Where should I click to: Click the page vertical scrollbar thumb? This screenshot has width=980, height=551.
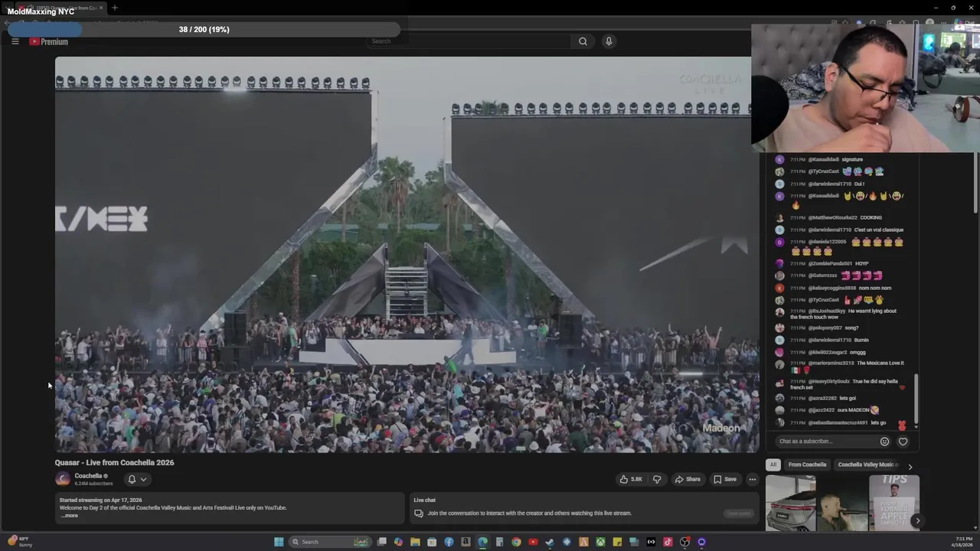(x=975, y=182)
